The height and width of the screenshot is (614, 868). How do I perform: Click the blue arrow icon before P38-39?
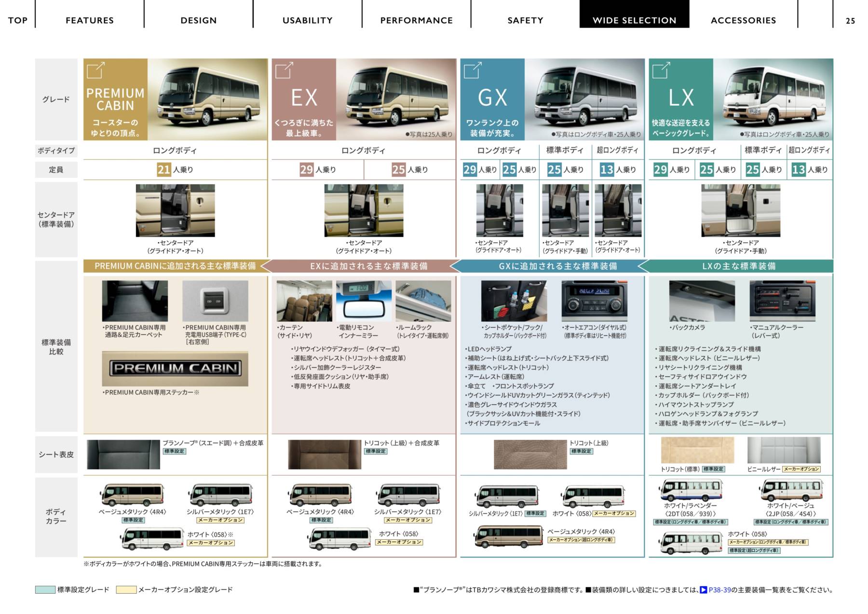pyautogui.click(x=703, y=589)
